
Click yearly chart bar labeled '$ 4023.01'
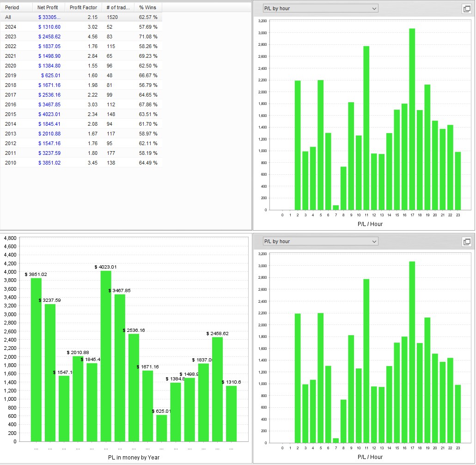click(106, 356)
